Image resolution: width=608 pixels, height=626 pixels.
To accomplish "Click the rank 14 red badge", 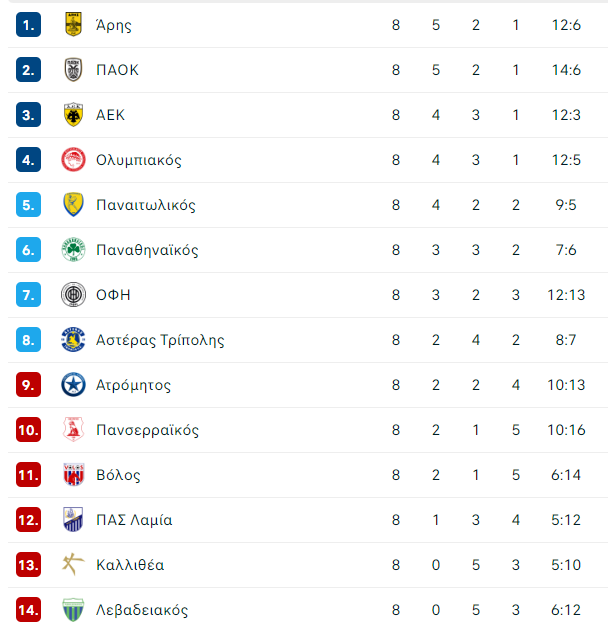I will point(28,610).
